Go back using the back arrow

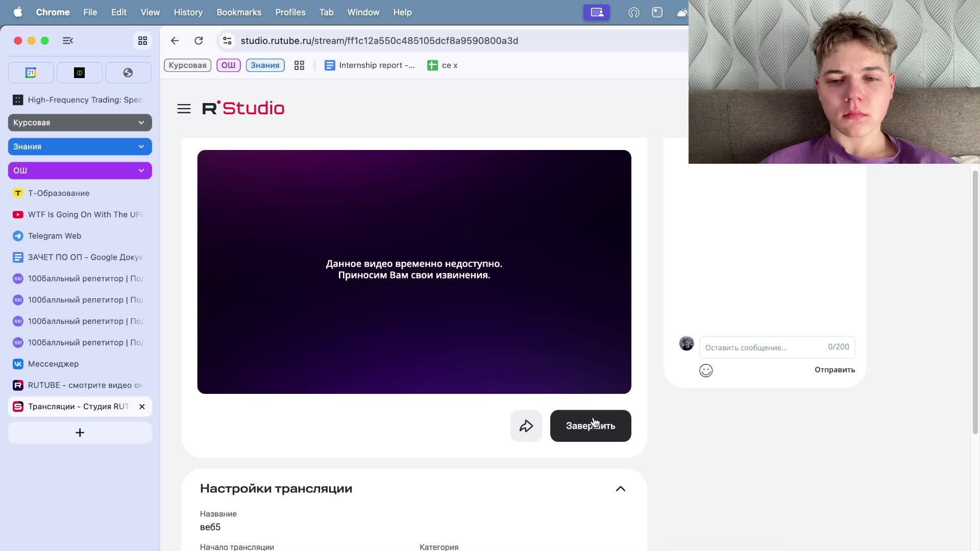(175, 41)
